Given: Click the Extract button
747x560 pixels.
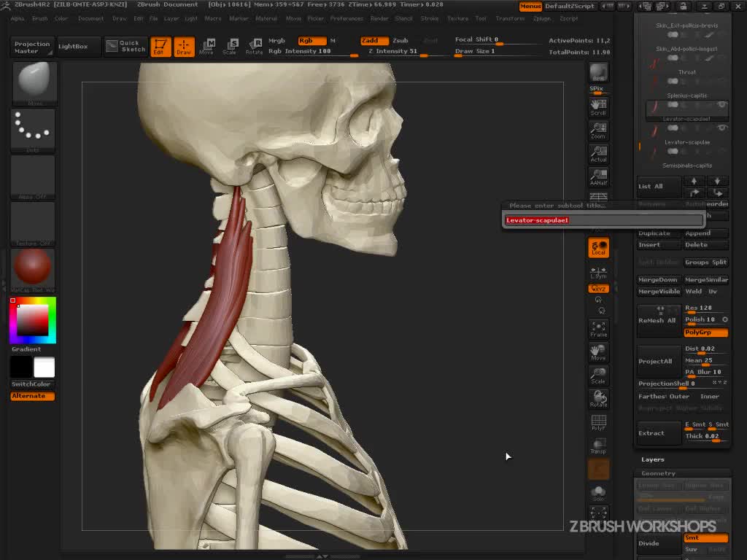Looking at the screenshot, I should click(659, 433).
